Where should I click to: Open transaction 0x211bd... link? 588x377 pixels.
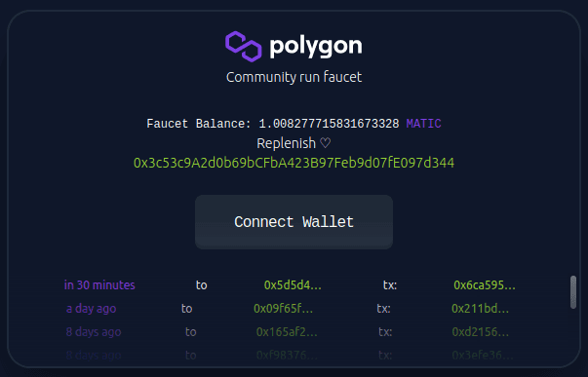pyautogui.click(x=480, y=309)
